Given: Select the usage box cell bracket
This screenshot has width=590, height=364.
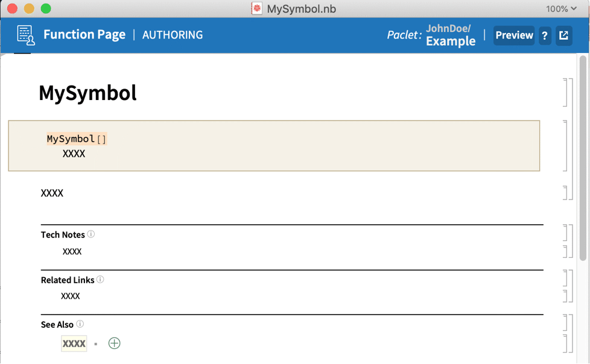Looking at the screenshot, I should 567,145.
